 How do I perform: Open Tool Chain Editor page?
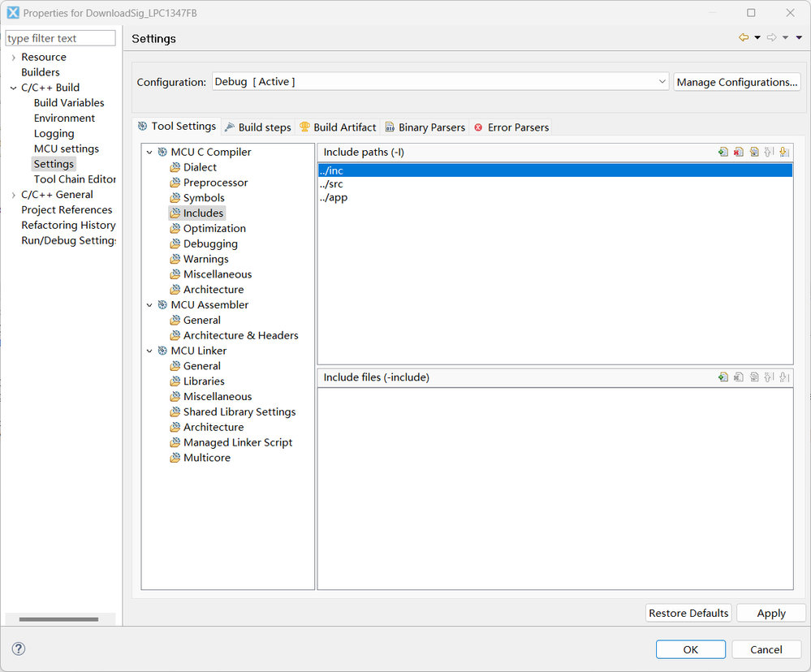[75, 179]
